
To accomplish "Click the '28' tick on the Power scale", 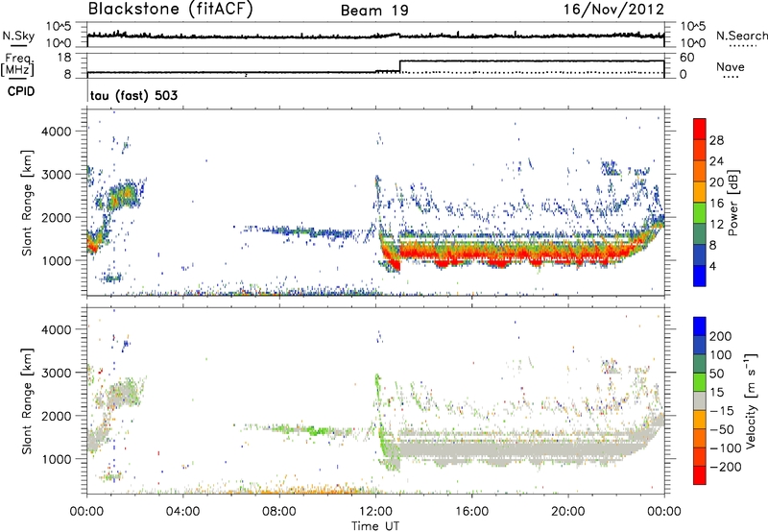I will click(716, 140).
